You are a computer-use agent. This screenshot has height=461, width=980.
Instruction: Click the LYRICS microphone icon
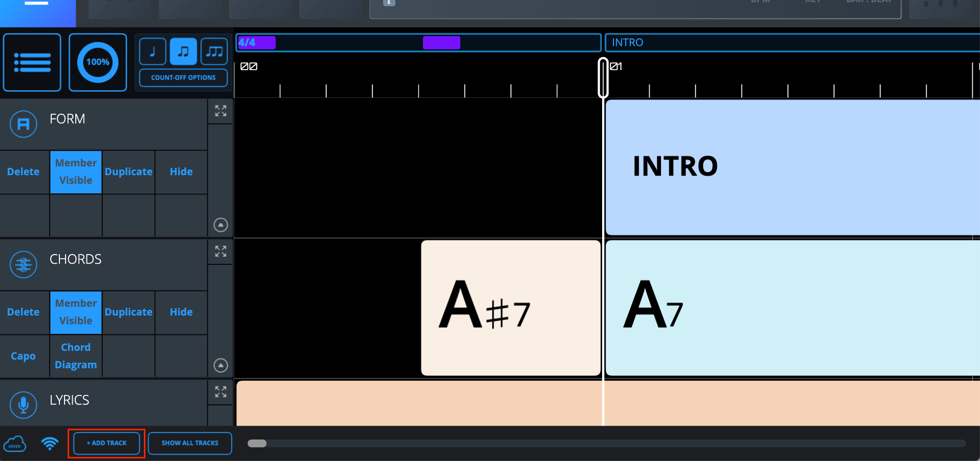24,405
